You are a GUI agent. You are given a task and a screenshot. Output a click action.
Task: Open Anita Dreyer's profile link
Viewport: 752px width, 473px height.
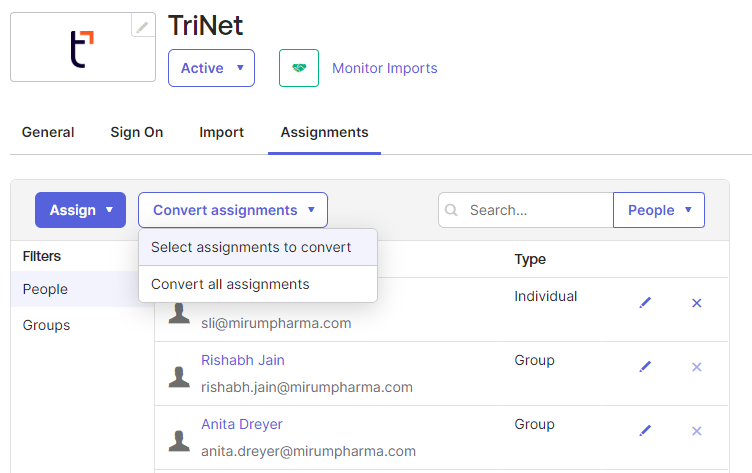coord(242,424)
